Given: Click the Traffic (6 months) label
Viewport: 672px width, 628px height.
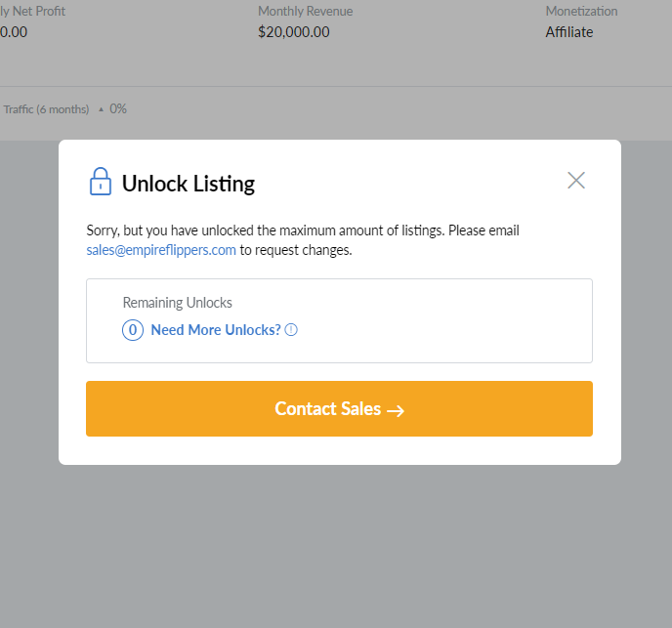Looking at the screenshot, I should point(46,109).
